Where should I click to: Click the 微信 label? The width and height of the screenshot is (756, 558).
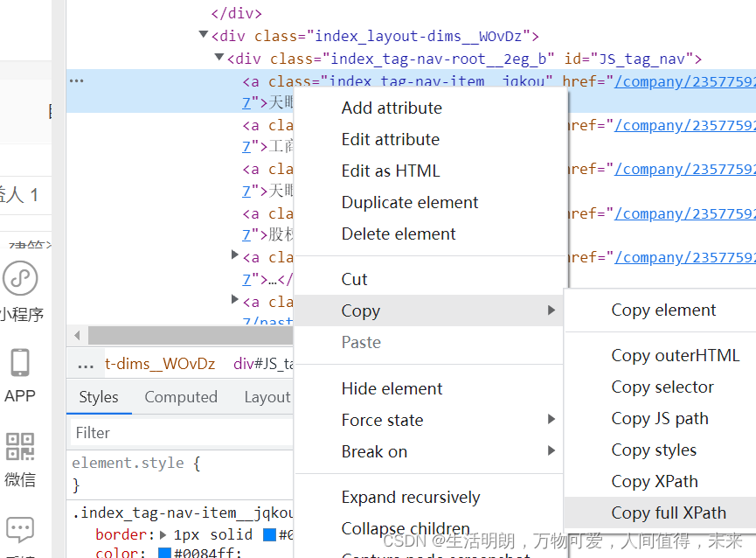point(20,479)
